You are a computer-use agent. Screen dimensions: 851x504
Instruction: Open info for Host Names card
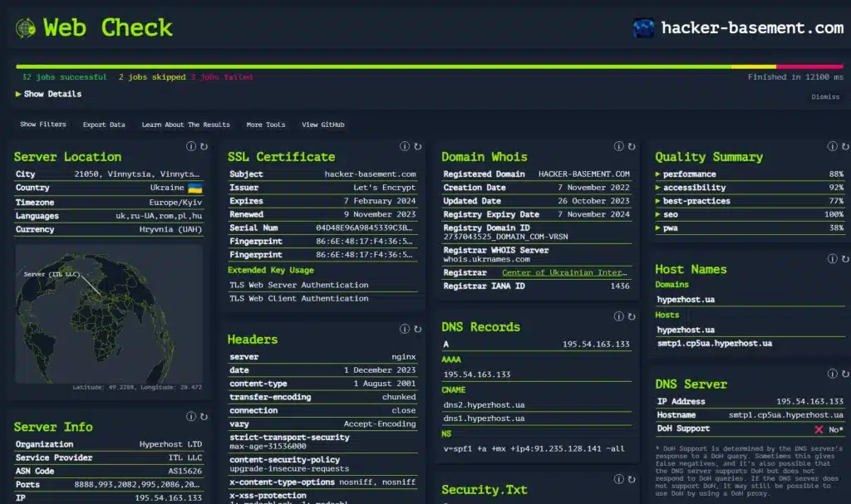pyautogui.click(x=832, y=258)
